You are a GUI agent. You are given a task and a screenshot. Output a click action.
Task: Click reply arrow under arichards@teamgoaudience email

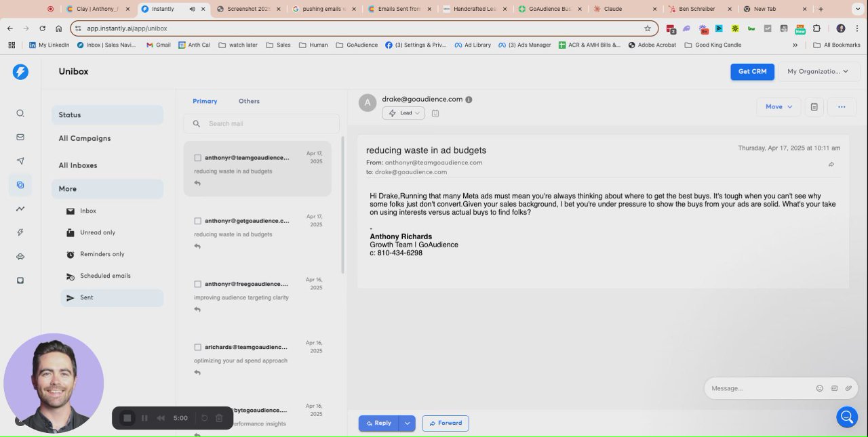pyautogui.click(x=197, y=372)
